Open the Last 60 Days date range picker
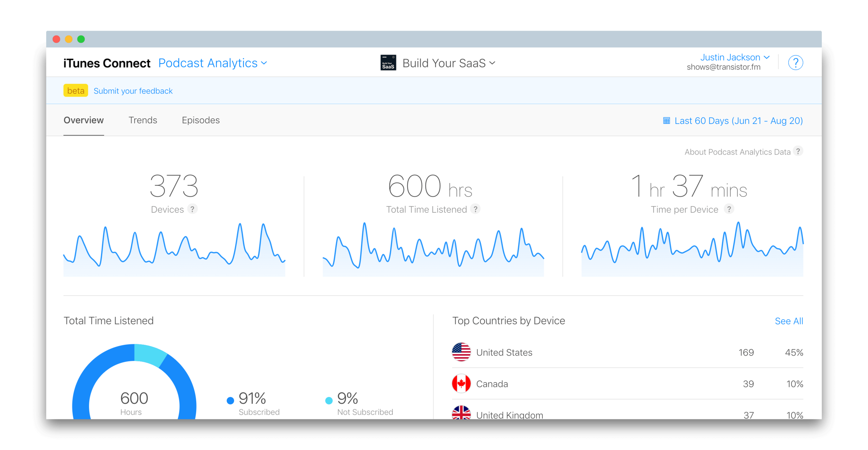This screenshot has width=868, height=450. pyautogui.click(x=733, y=121)
